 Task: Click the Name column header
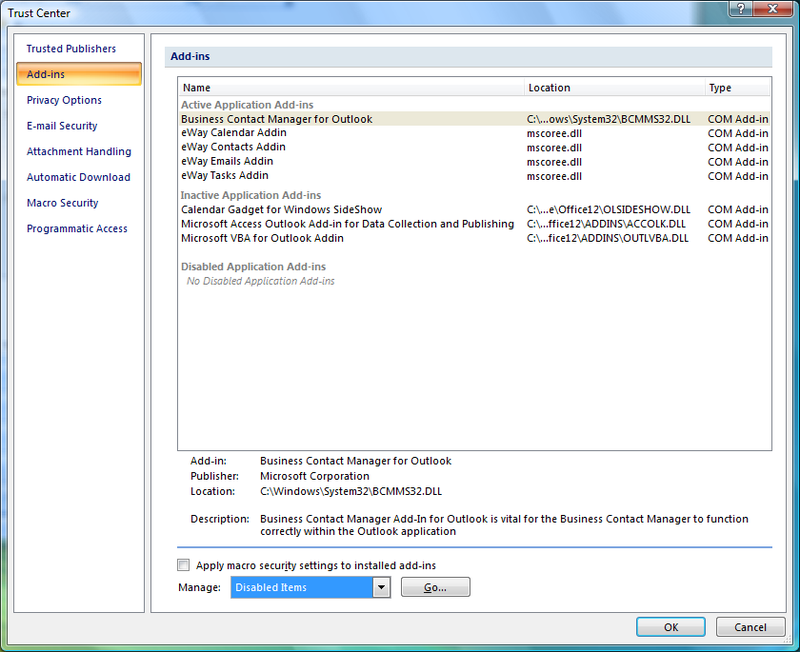352,88
